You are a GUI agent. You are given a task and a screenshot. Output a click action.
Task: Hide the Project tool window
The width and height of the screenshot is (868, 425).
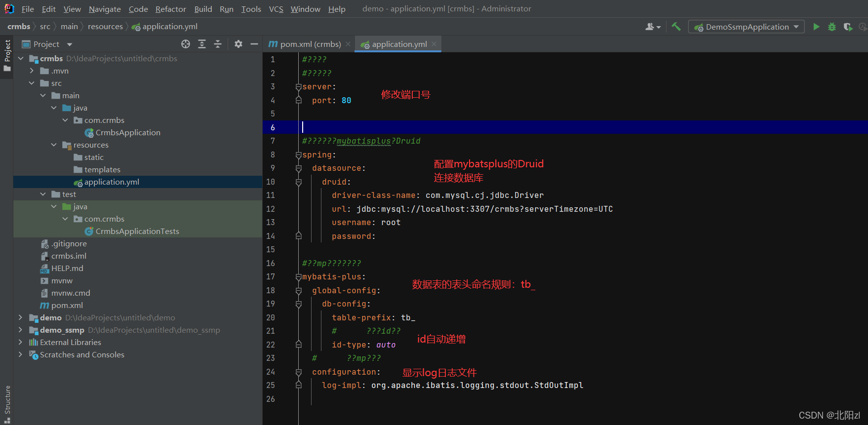point(254,44)
